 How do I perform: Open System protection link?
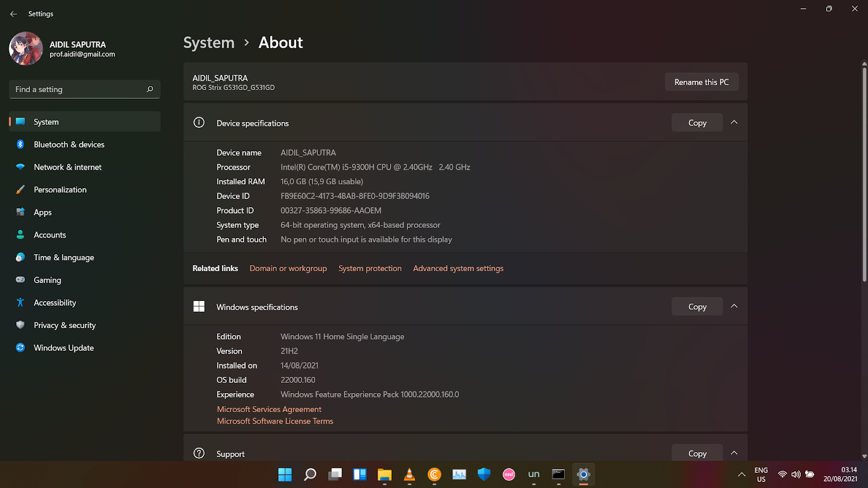tap(370, 268)
